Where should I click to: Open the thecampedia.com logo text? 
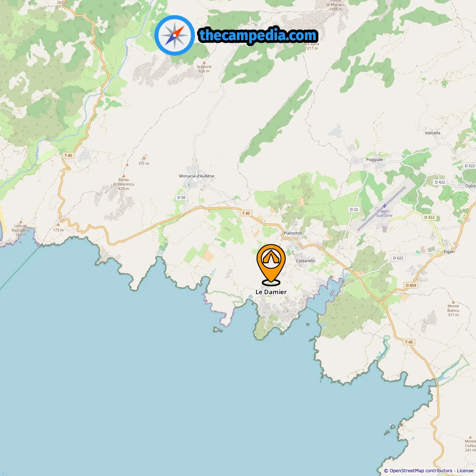[258, 35]
